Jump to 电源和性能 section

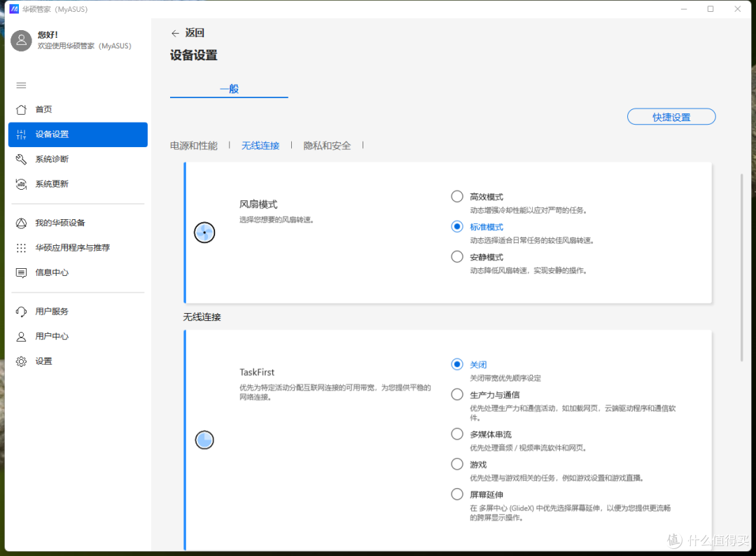(x=194, y=146)
